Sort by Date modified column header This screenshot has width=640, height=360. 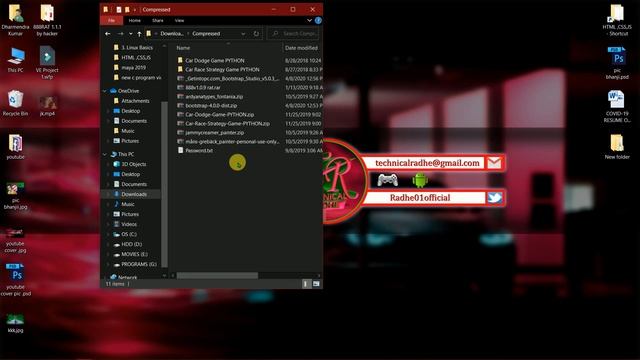[302, 48]
